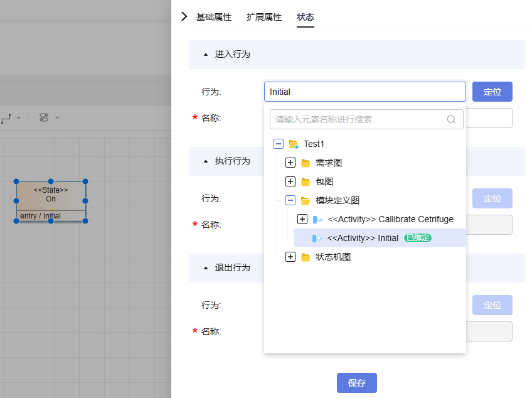
Task: Expand the Callibrate Cetrifuge activity node
Action: click(302, 220)
